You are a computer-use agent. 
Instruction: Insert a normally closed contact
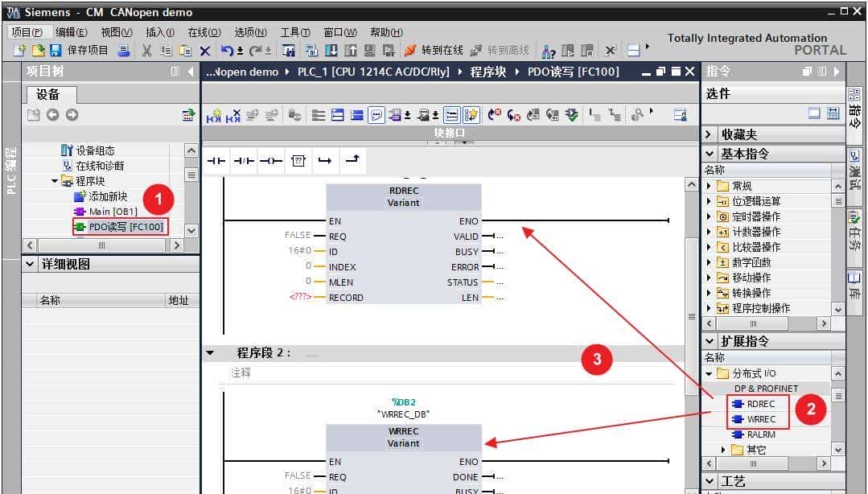(x=244, y=161)
